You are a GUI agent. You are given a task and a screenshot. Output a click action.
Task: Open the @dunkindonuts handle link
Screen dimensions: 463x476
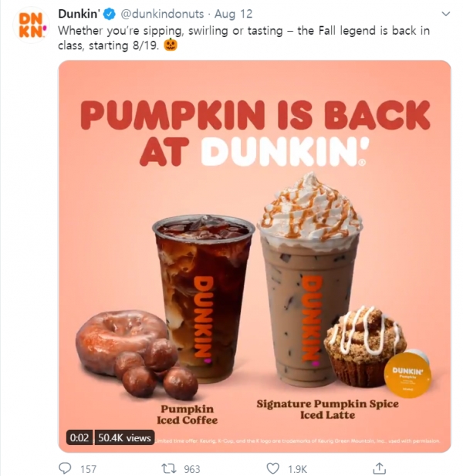pos(162,14)
